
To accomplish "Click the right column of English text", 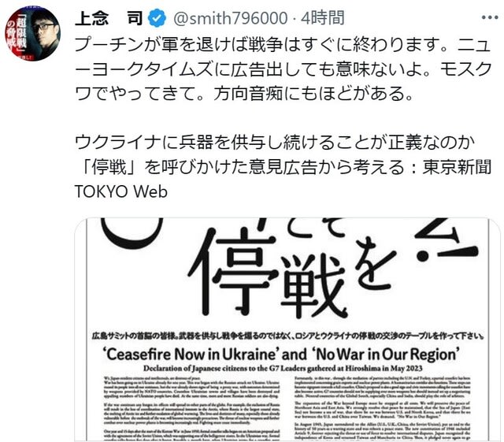I will 383,408.
